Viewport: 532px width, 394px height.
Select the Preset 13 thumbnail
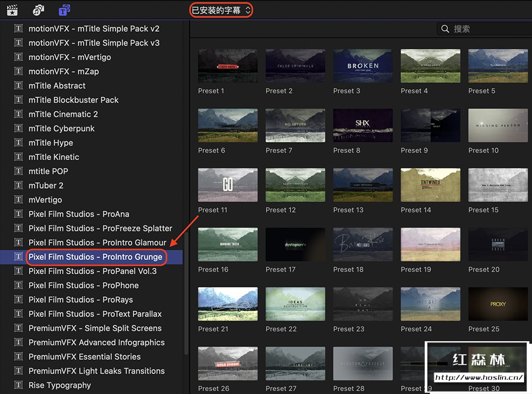[x=363, y=185]
